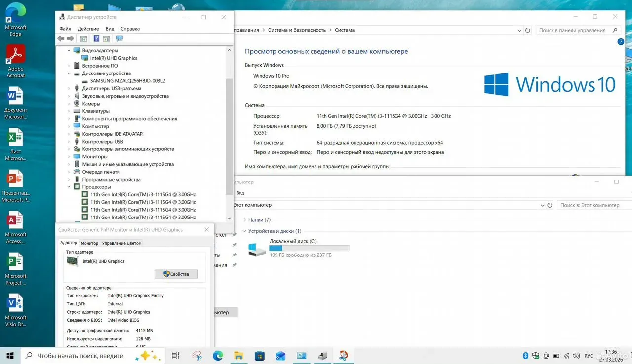This screenshot has height=364, width=632.
Task: Open Outlook from the taskbar
Action: click(x=280, y=356)
